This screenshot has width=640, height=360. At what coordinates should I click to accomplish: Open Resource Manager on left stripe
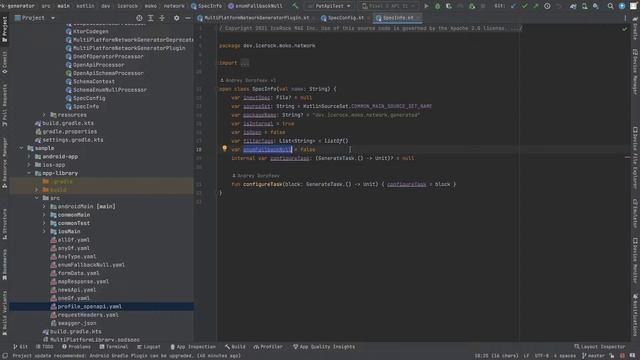[4, 162]
